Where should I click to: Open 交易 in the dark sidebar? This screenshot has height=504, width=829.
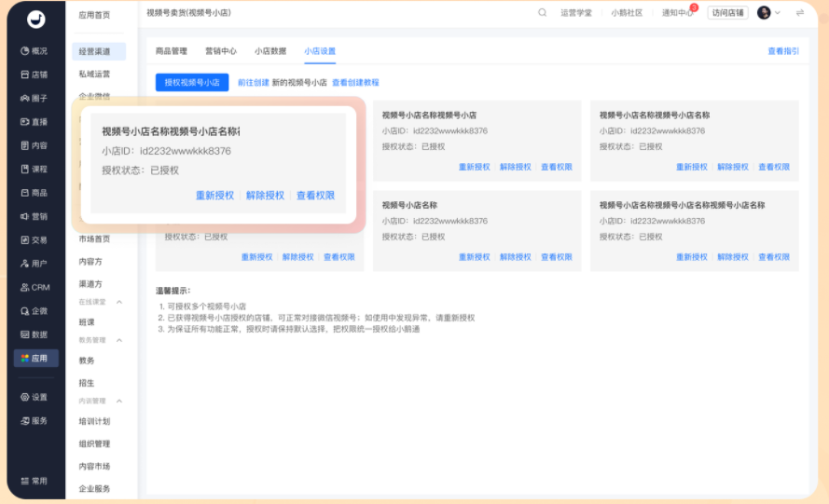35,239
